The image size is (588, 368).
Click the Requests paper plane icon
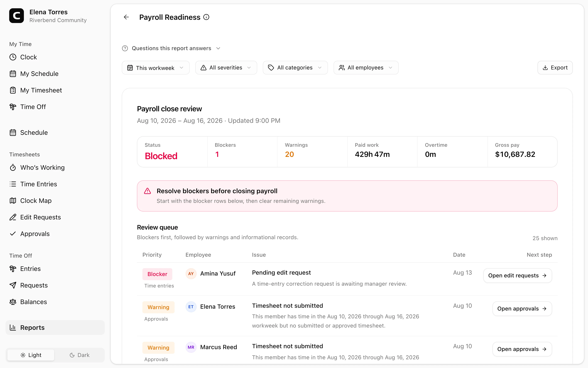coord(13,286)
